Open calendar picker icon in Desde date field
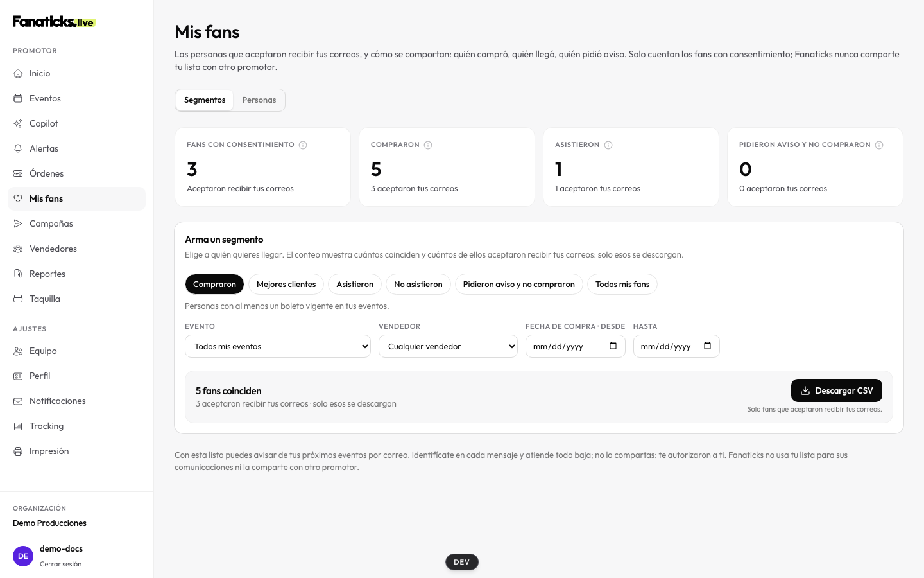Image resolution: width=924 pixels, height=578 pixels. pos(613,346)
